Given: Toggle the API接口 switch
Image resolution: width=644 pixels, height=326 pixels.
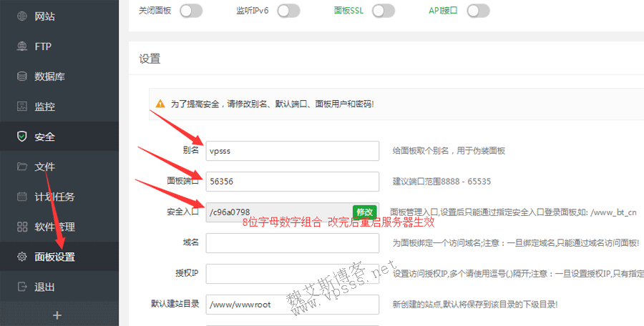Looking at the screenshot, I should (478, 11).
